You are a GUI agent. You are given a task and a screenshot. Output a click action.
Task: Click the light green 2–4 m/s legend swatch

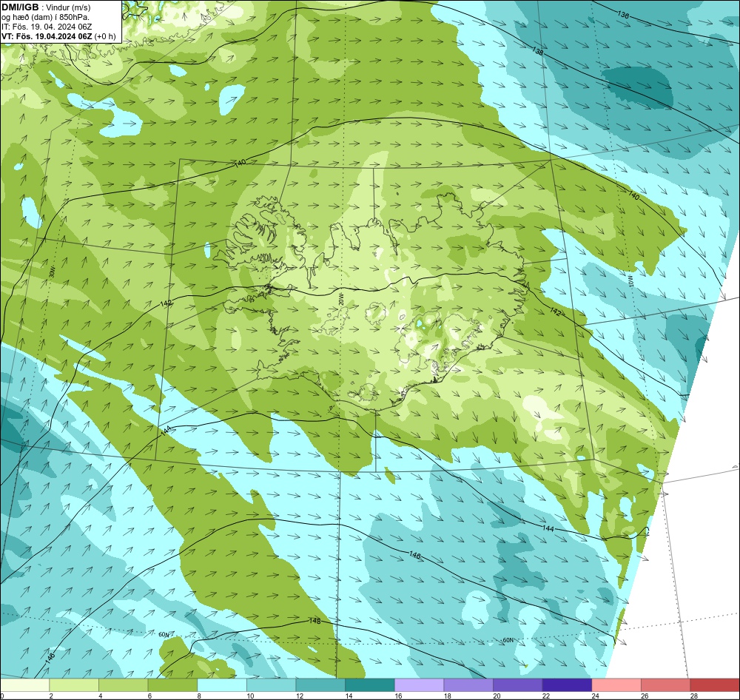(x=74, y=684)
